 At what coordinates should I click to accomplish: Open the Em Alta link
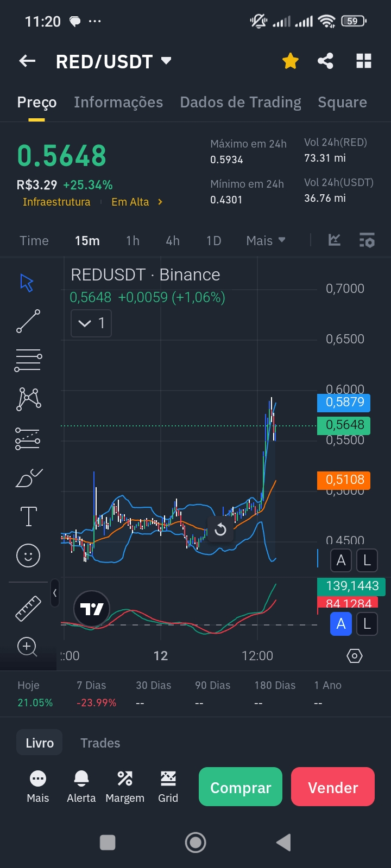pos(136,202)
